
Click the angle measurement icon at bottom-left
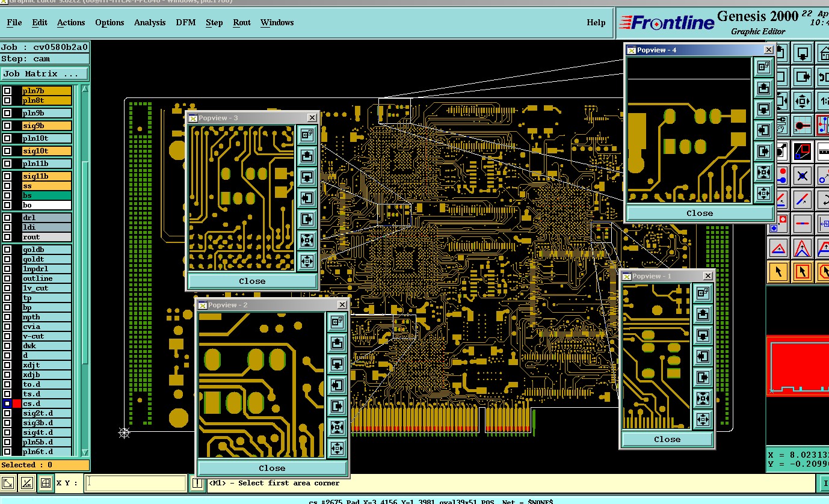[26, 482]
